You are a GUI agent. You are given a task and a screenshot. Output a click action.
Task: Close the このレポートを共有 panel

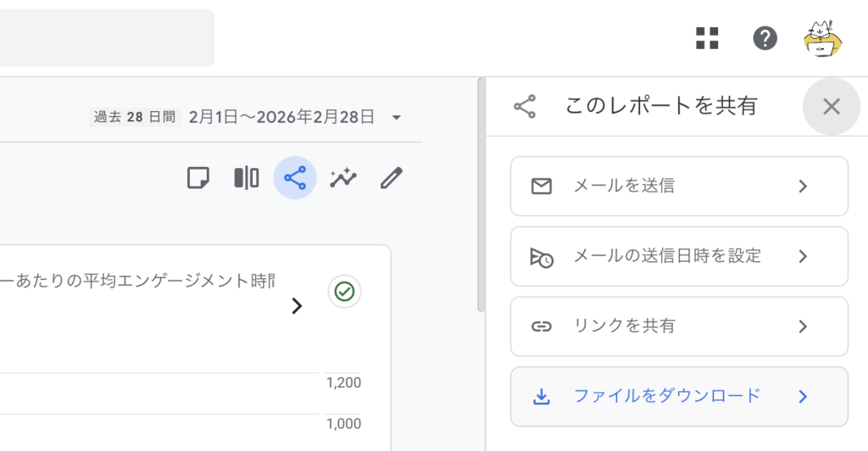[x=831, y=106]
